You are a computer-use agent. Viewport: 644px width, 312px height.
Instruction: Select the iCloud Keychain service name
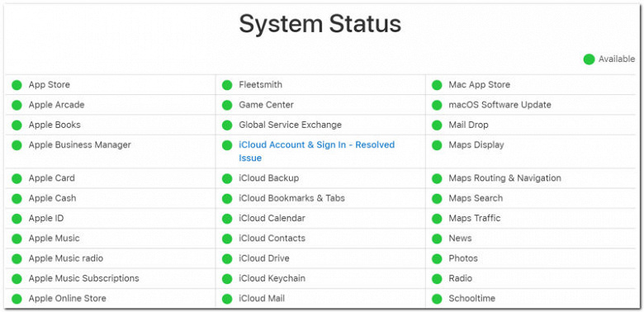click(272, 278)
